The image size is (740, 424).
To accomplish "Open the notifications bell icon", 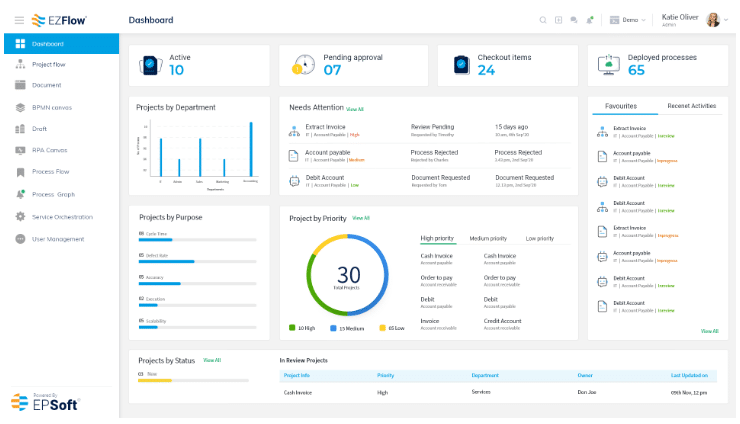I will click(x=589, y=20).
